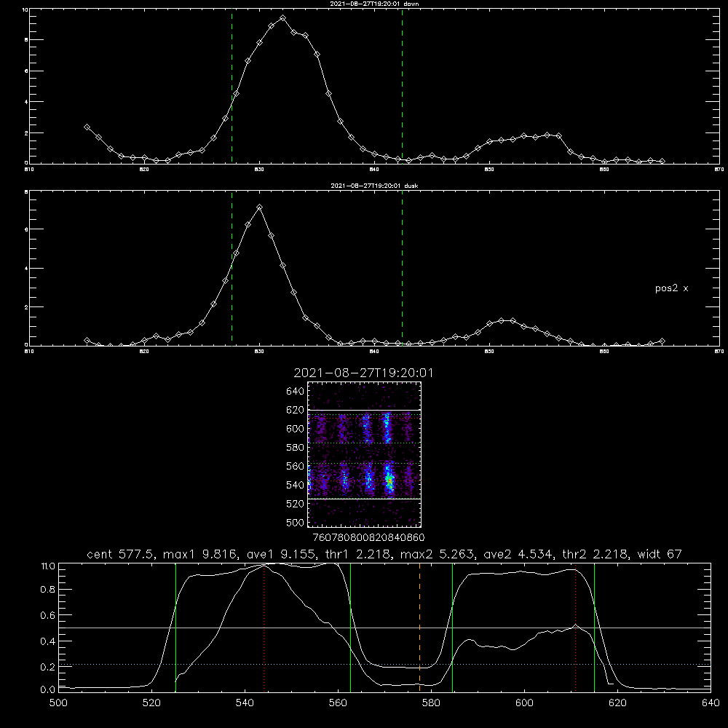Click the '760780800820840860' x-axis labels under the image
728x728 pixels.
click(x=368, y=537)
